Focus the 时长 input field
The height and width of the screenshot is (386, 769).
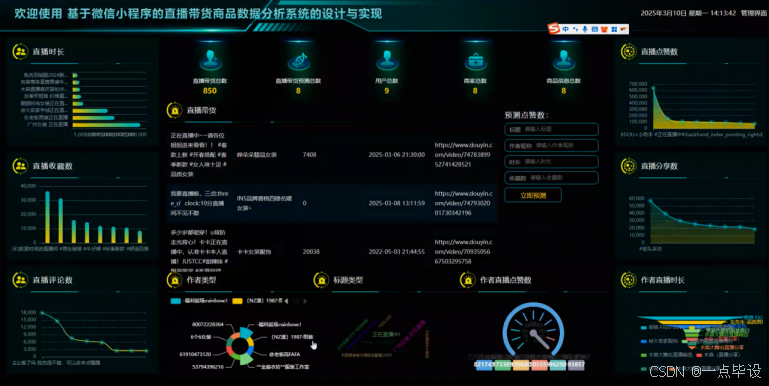(551, 162)
